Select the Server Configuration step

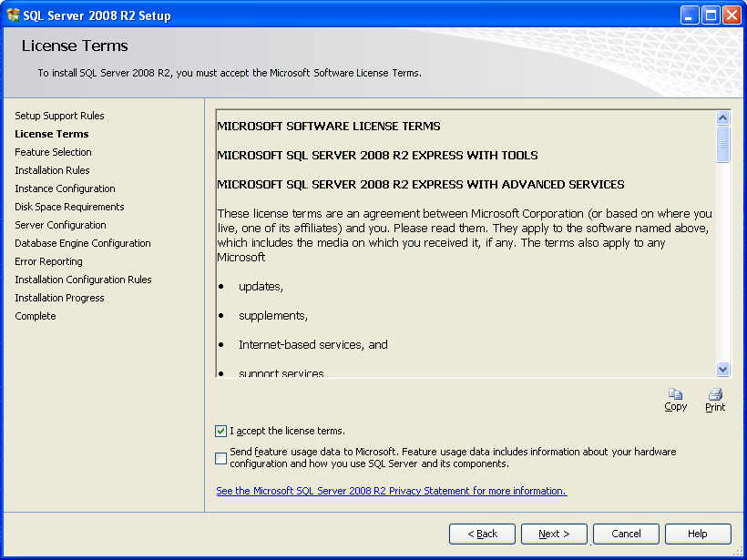60,225
